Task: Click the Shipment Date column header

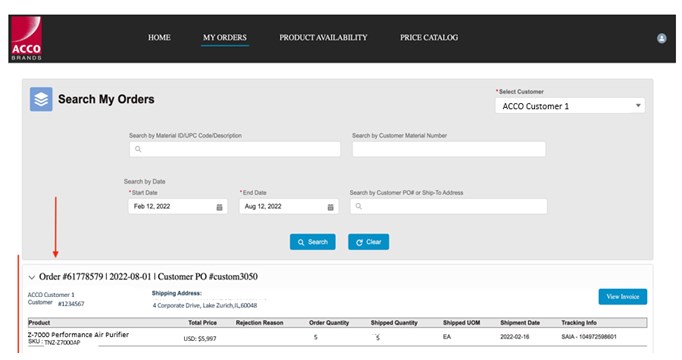Action: pyautogui.click(x=520, y=323)
